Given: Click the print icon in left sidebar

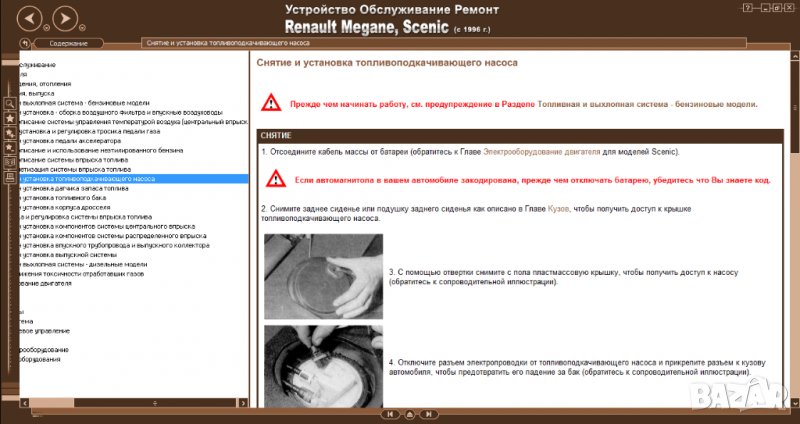Looking at the screenshot, I should pyautogui.click(x=10, y=174).
